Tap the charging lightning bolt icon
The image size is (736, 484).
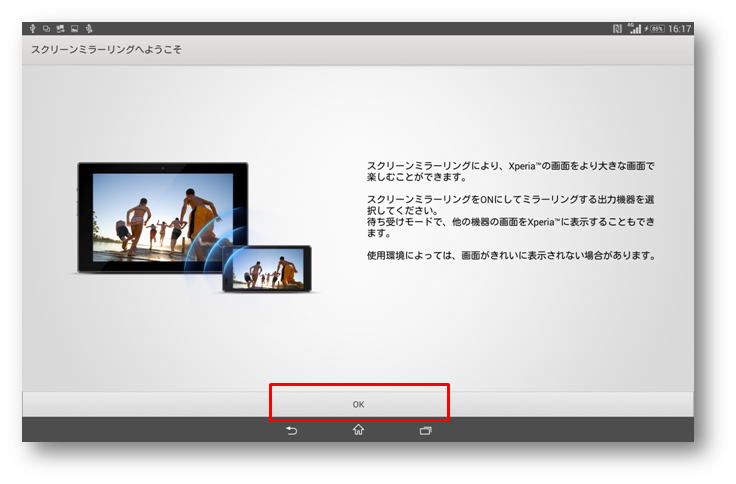(646, 29)
